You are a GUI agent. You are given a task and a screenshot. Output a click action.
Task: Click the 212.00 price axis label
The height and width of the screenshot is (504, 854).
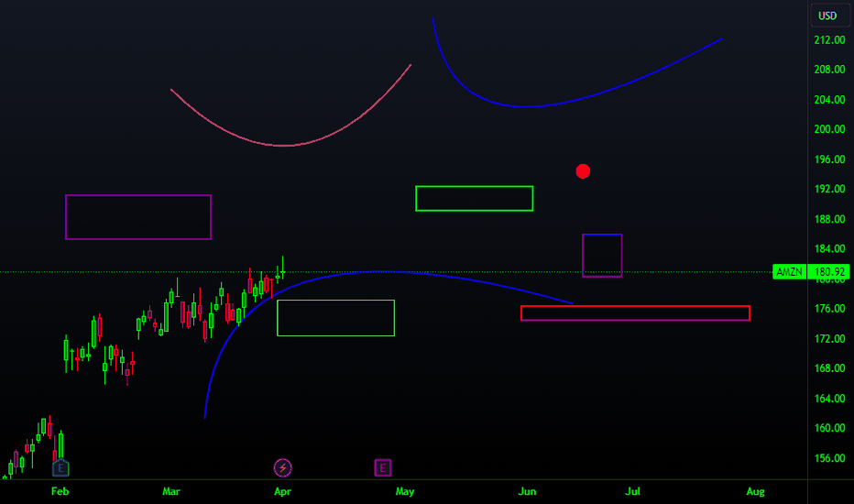click(829, 39)
